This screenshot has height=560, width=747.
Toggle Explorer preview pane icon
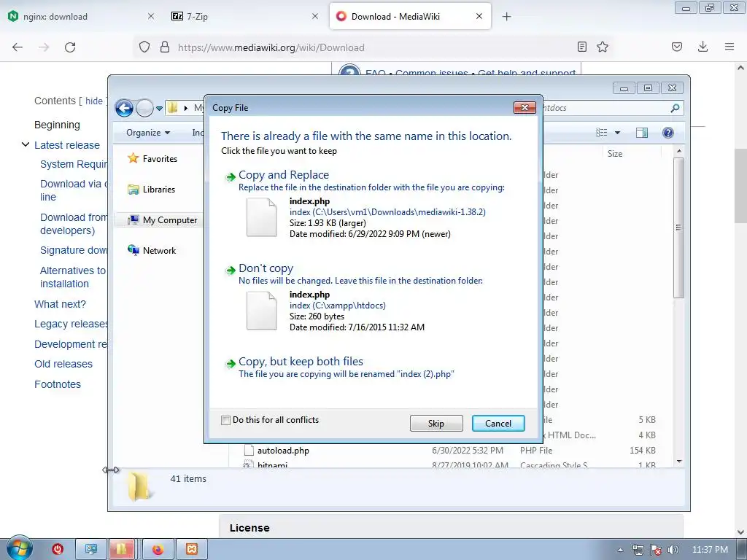click(x=642, y=133)
